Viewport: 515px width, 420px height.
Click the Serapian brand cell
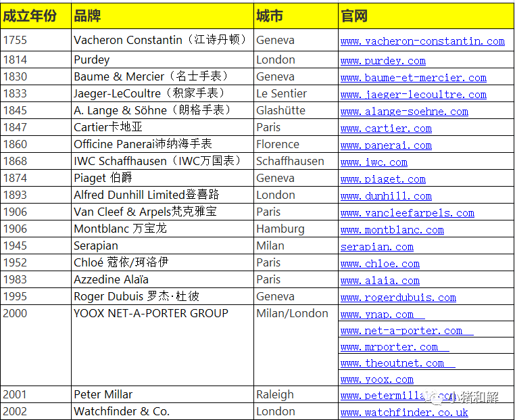(163, 246)
